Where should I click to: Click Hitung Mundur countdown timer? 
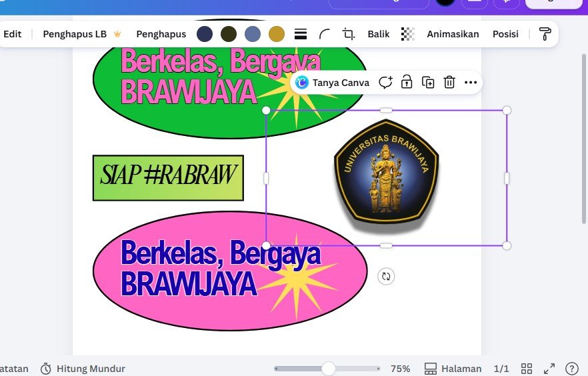coord(83,369)
